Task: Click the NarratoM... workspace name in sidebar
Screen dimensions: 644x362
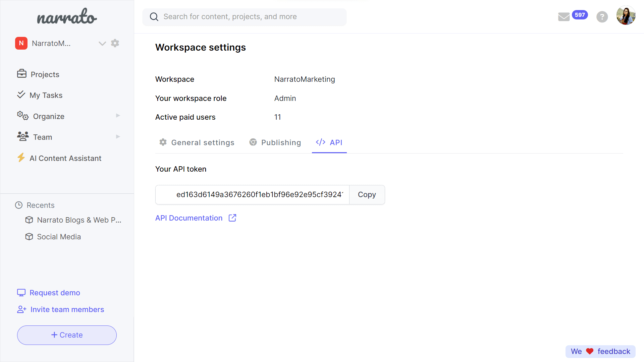Action: tap(51, 43)
